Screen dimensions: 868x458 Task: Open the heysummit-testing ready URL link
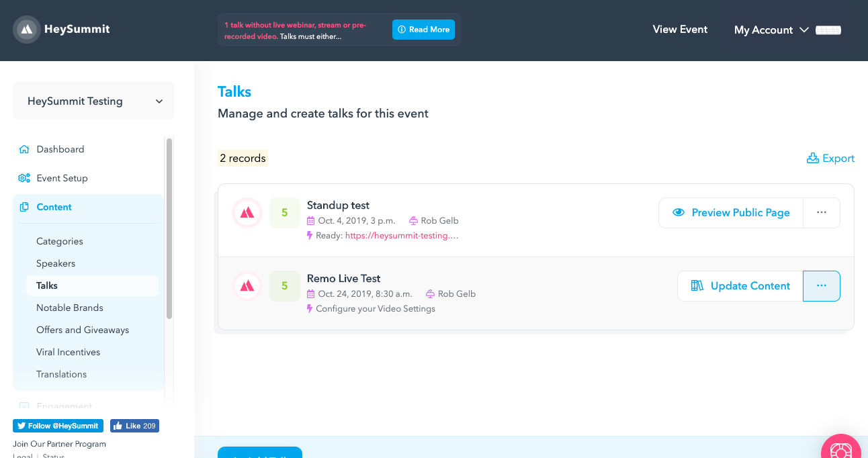click(x=402, y=236)
